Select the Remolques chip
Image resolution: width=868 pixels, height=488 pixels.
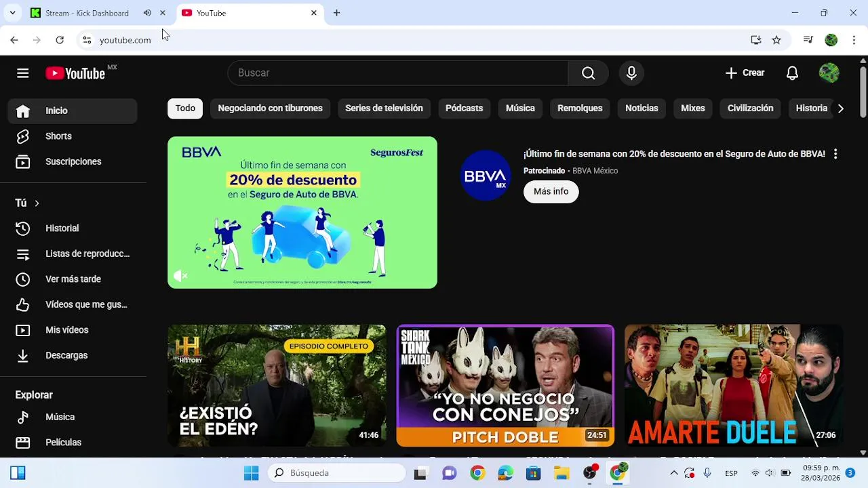[580, 108]
